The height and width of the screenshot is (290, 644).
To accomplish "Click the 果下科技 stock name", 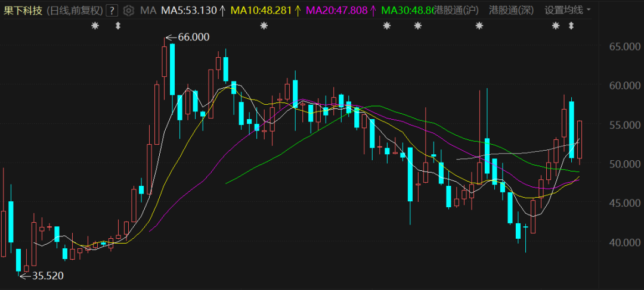I will tap(23, 10).
